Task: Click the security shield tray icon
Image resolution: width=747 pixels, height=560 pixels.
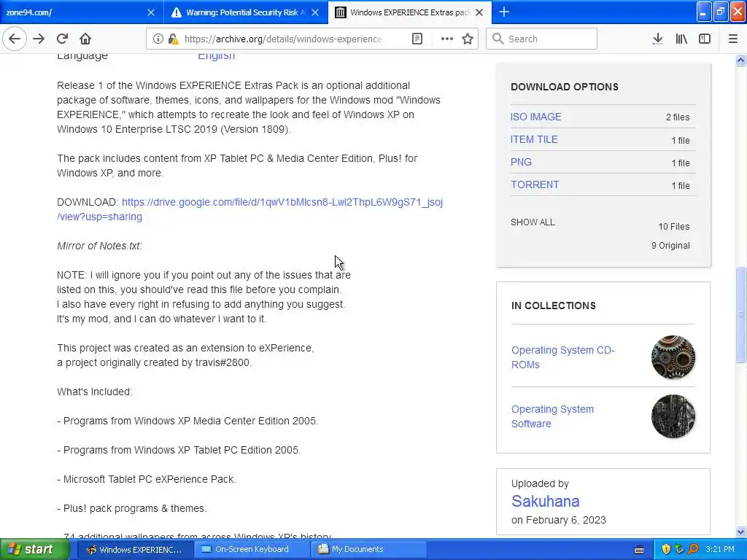Action: point(665,549)
